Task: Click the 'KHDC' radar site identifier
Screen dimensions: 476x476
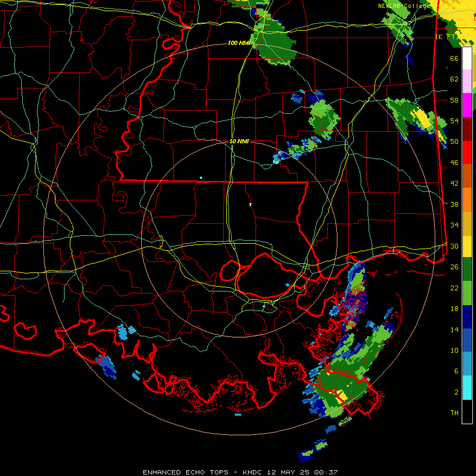Action: pos(253,472)
